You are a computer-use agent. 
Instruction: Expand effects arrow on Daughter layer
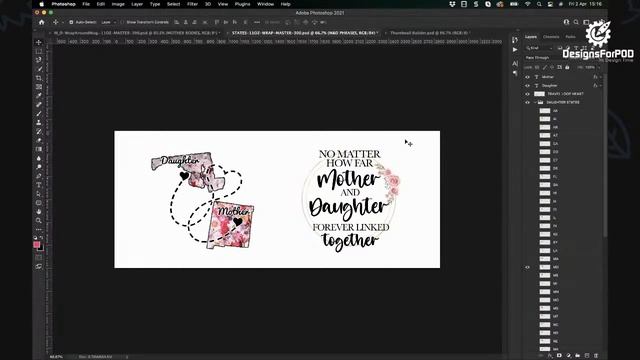pyautogui.click(x=601, y=86)
